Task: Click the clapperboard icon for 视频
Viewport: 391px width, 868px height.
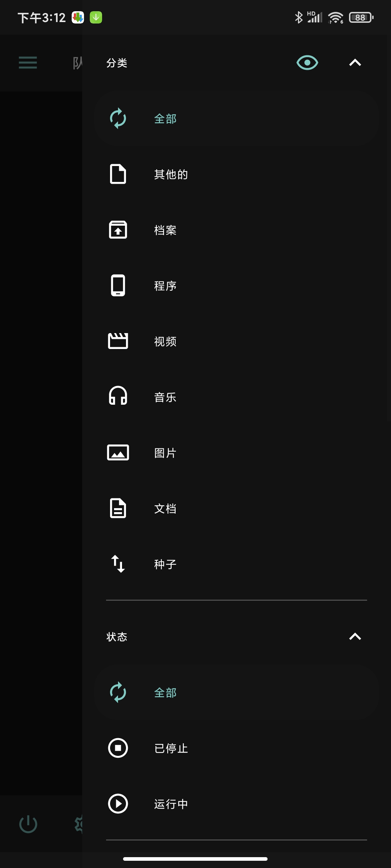Action: 118,341
